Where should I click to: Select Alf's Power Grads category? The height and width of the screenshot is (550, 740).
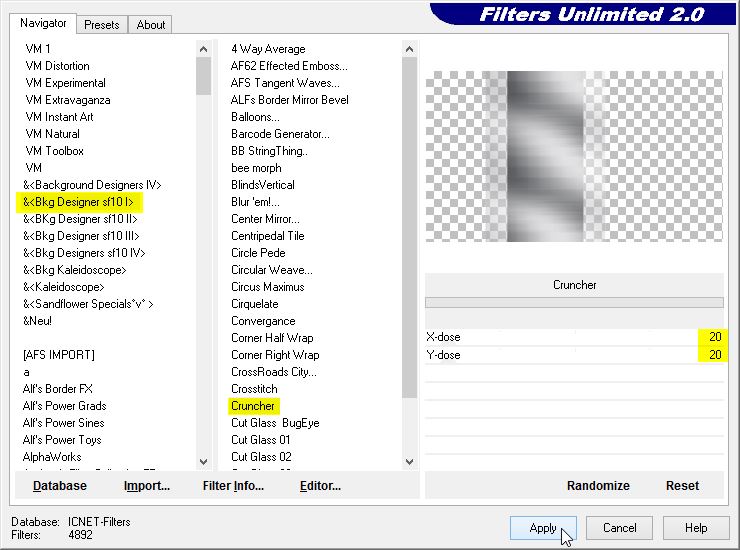click(65, 406)
